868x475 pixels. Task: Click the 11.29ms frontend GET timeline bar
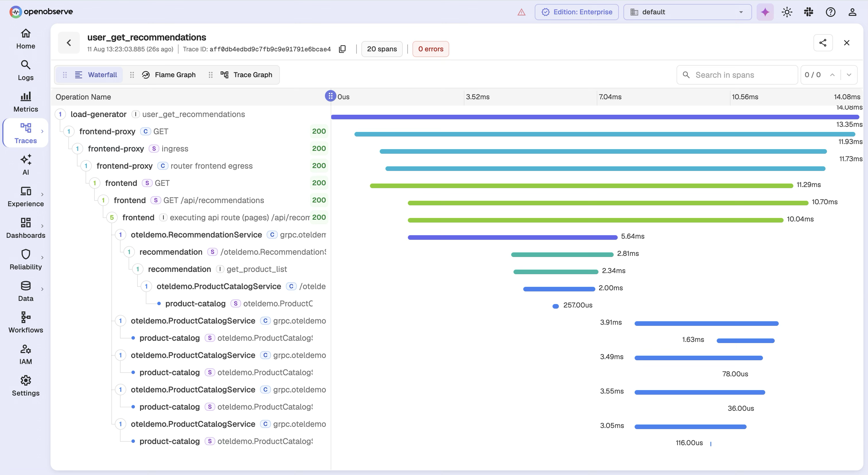(x=582, y=186)
